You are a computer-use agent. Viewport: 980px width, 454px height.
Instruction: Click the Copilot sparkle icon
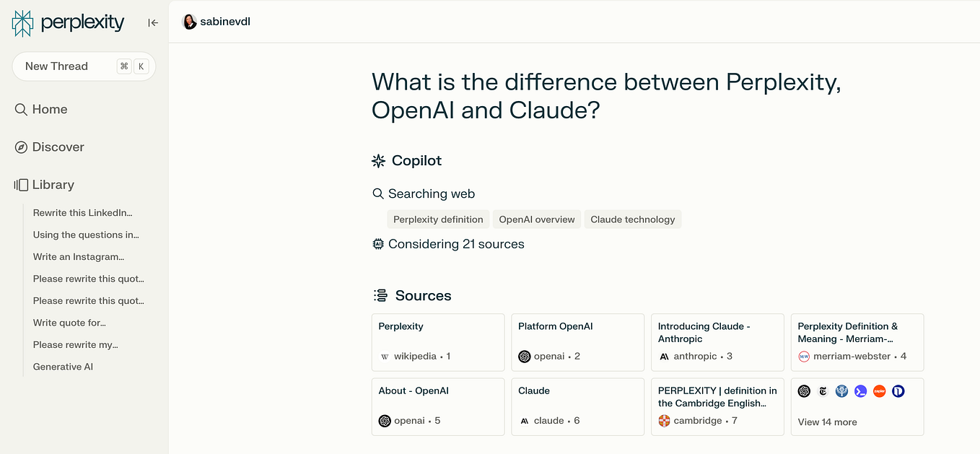click(378, 160)
